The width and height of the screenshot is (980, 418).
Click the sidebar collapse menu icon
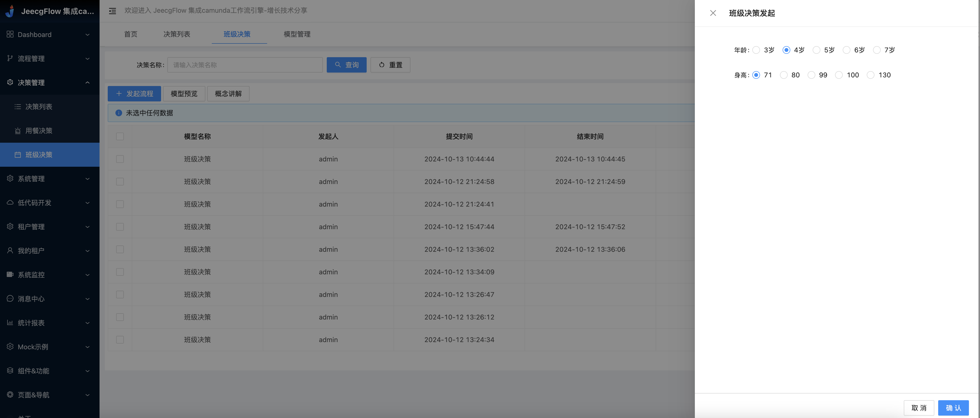tap(112, 11)
